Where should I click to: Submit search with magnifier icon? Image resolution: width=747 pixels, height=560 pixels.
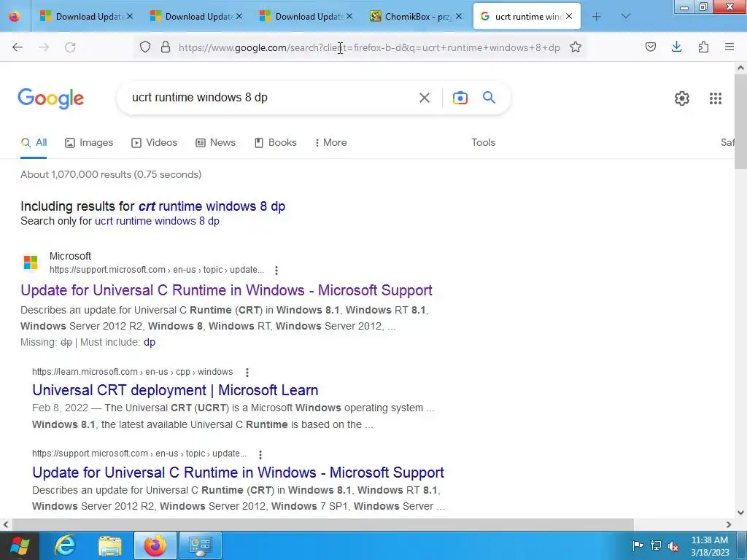[x=489, y=98]
